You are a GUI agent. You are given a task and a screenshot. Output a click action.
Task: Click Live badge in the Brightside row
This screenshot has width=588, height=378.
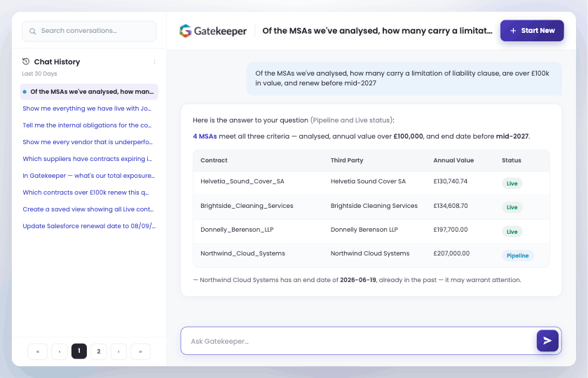tap(512, 207)
